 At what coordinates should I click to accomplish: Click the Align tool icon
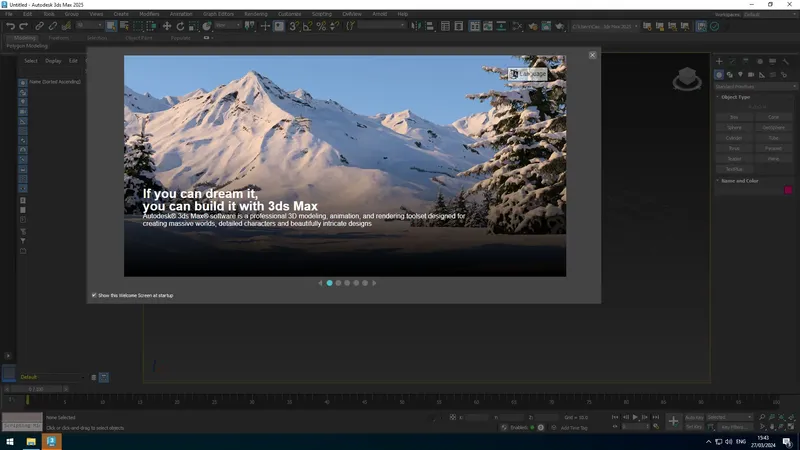click(x=430, y=26)
